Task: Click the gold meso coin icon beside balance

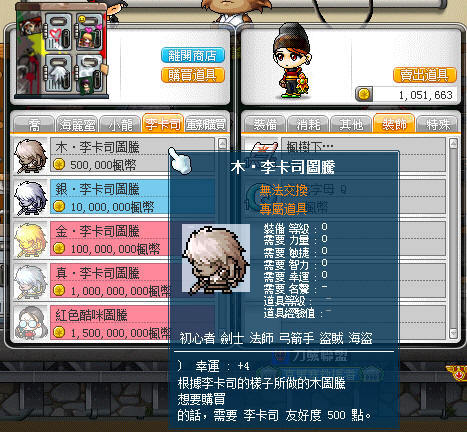Action: click(364, 94)
